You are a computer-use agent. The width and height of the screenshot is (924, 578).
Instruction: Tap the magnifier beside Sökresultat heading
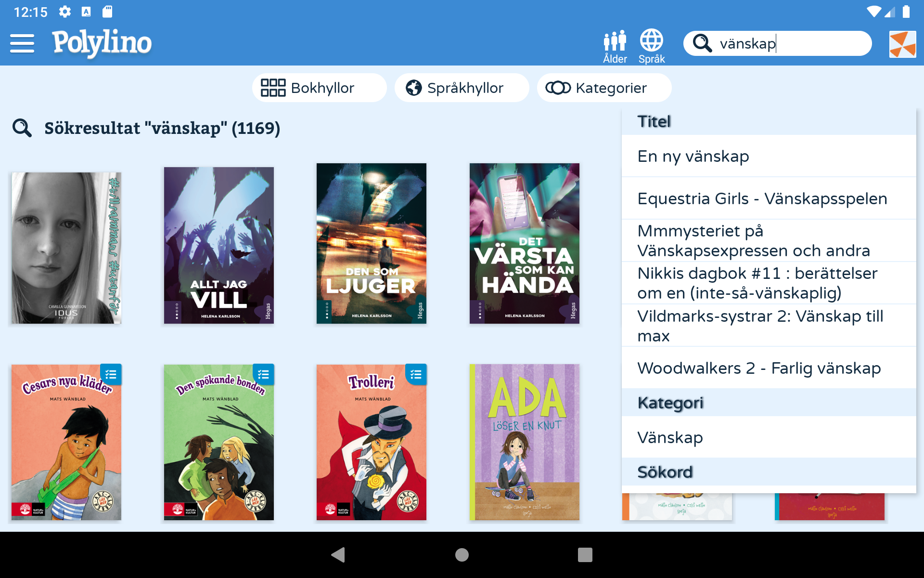[22, 128]
